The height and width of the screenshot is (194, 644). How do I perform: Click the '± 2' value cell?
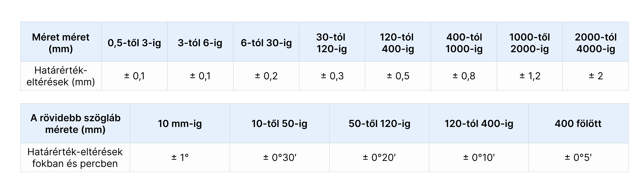(x=596, y=76)
